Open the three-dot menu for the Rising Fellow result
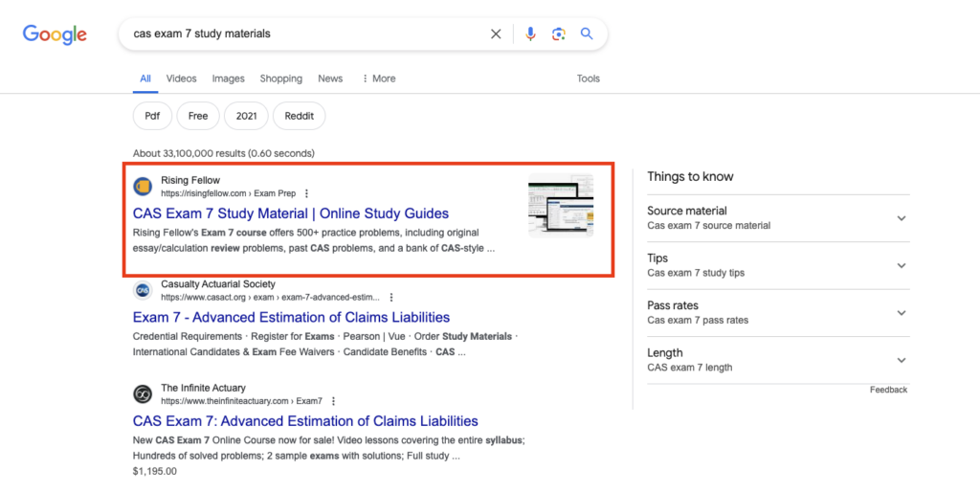Screen dimensions: 980x493 point(306,193)
